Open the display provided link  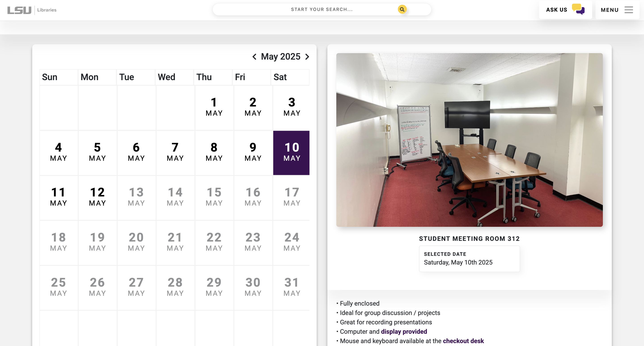pyautogui.click(x=404, y=331)
